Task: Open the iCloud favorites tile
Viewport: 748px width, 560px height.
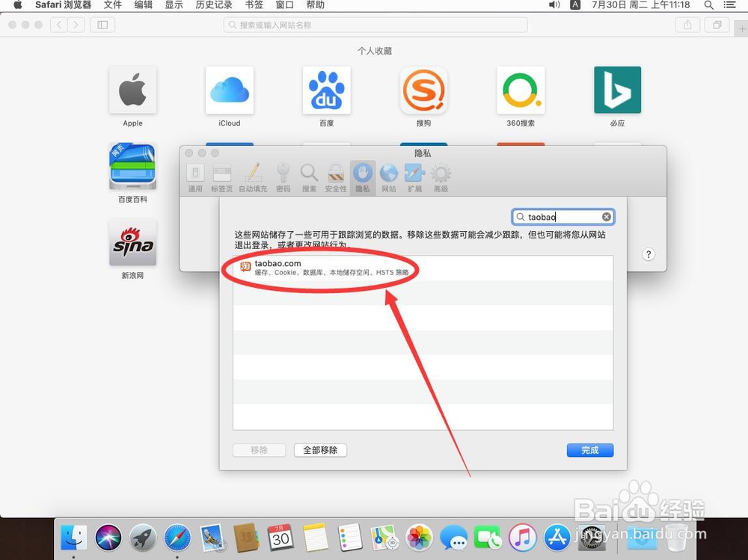Action: [x=230, y=90]
